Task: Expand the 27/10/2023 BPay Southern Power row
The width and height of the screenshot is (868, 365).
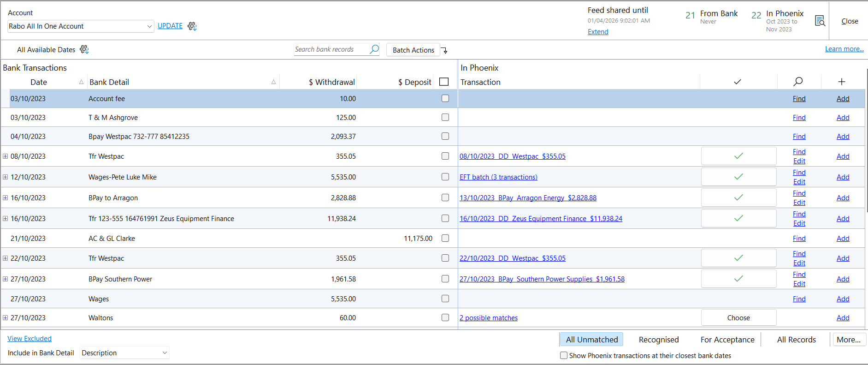Action: pos(6,279)
